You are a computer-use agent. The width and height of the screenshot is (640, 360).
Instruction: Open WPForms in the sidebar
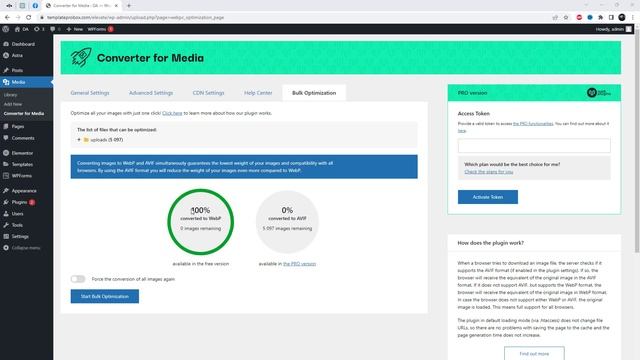click(21, 176)
